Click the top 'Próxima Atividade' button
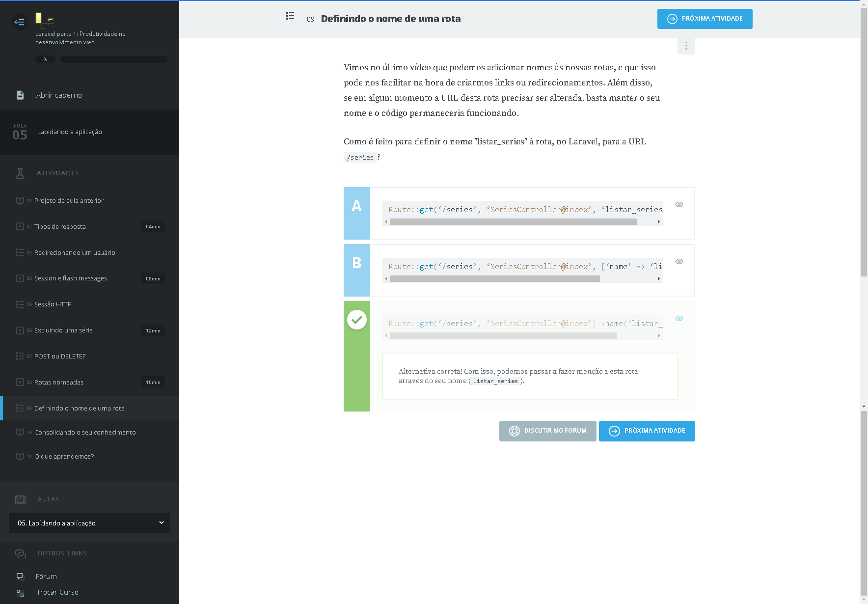This screenshot has height=604, width=868. (x=705, y=19)
